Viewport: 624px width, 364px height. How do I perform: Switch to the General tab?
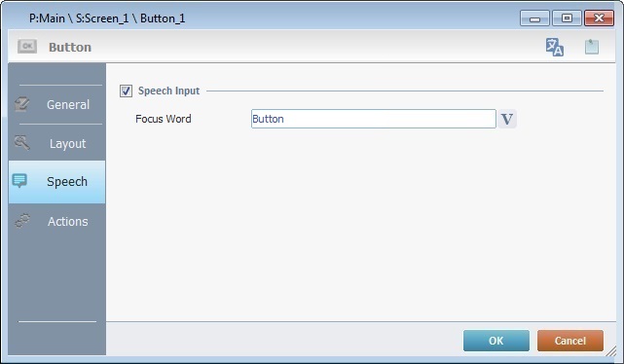56,104
